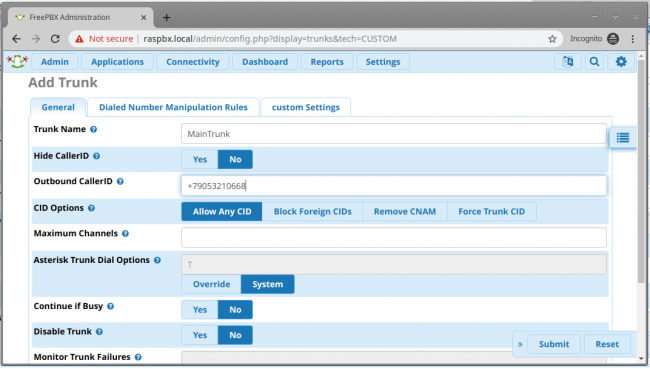This screenshot has width=650, height=369.
Task: Open the Settings menu
Action: click(383, 62)
